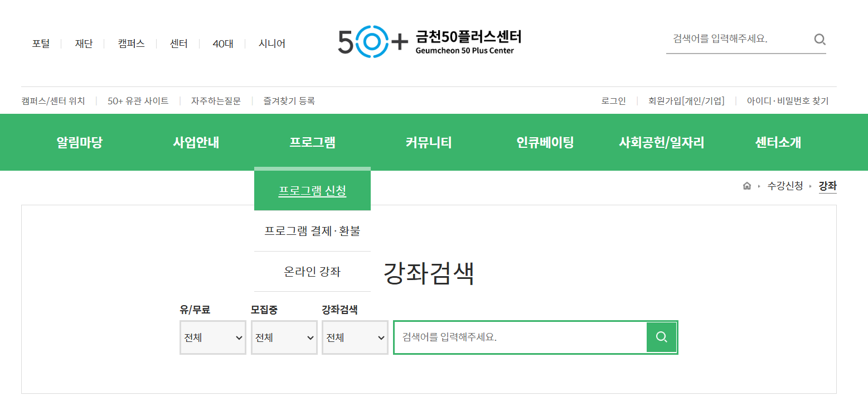
Task: Open 온라인 강좌 submenu entry
Action: click(x=312, y=272)
